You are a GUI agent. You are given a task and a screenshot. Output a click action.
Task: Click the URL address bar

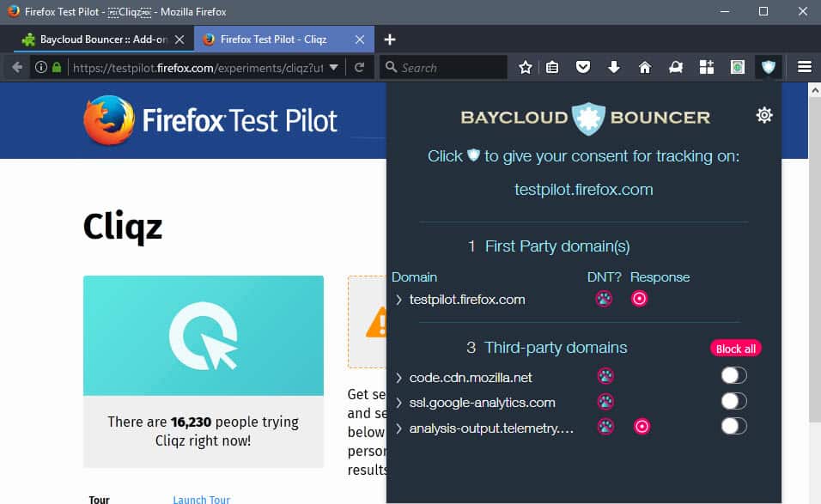point(198,68)
